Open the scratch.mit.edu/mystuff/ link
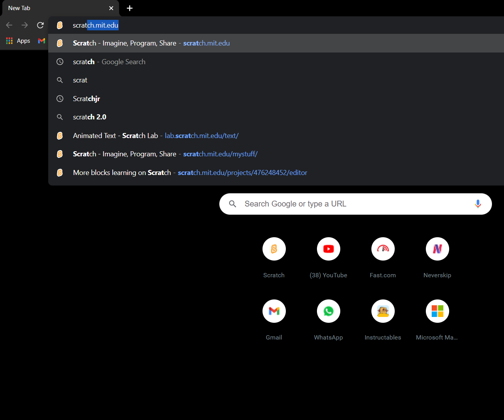 220,154
